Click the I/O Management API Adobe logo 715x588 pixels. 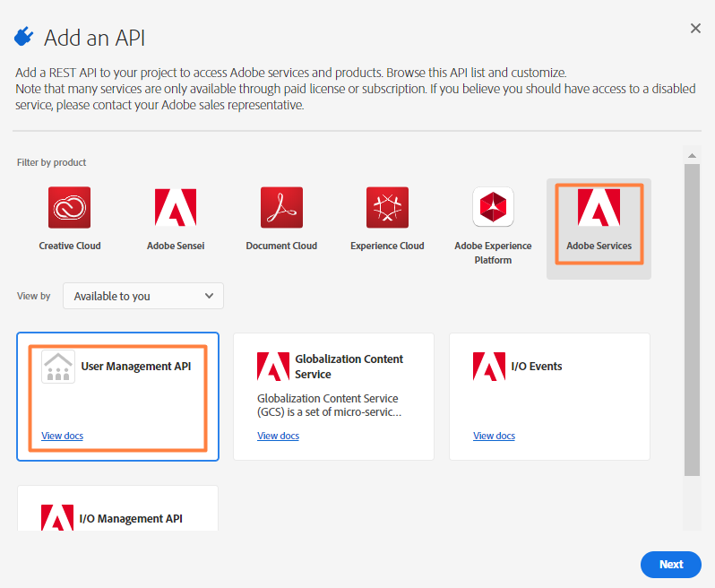(x=57, y=517)
